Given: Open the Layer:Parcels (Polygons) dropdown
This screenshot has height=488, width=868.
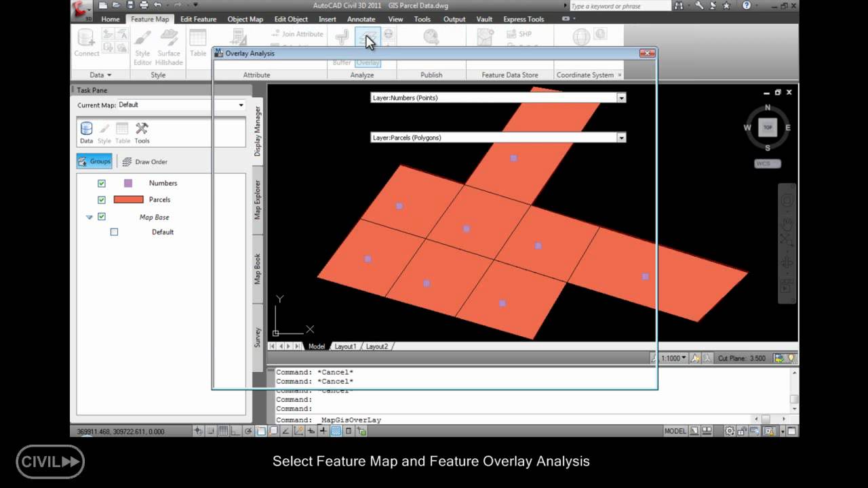Looking at the screenshot, I should pyautogui.click(x=621, y=138).
